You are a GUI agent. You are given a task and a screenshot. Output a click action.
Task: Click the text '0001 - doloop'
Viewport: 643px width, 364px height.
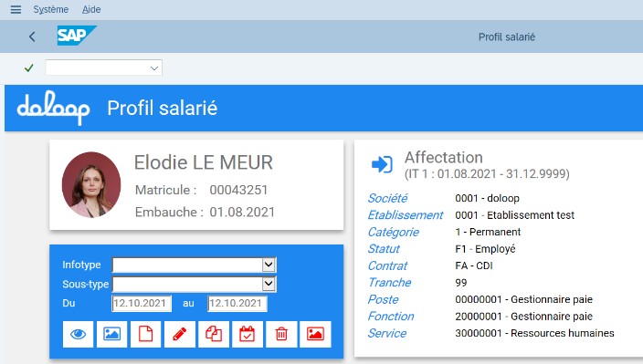[x=487, y=198]
